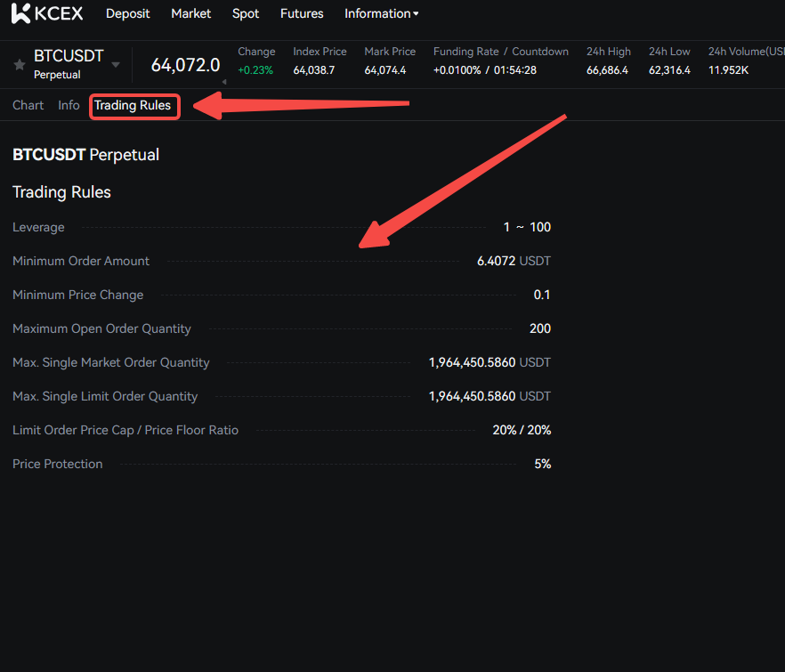Switch to the Info tab
785x672 pixels.
pyautogui.click(x=69, y=105)
